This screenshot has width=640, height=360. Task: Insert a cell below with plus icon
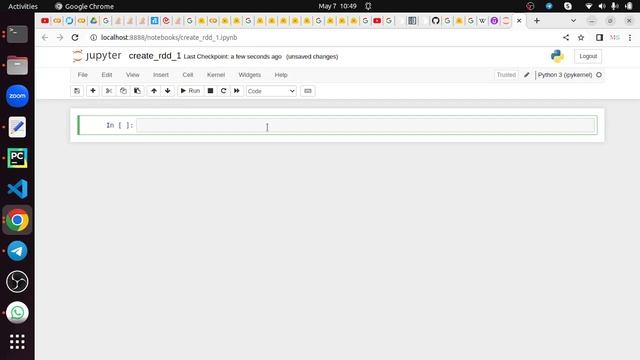(x=93, y=91)
